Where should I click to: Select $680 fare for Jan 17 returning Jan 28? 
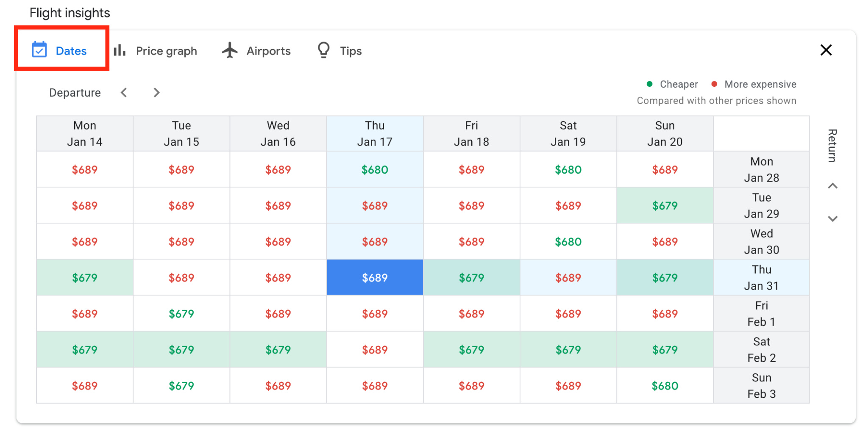click(x=375, y=169)
